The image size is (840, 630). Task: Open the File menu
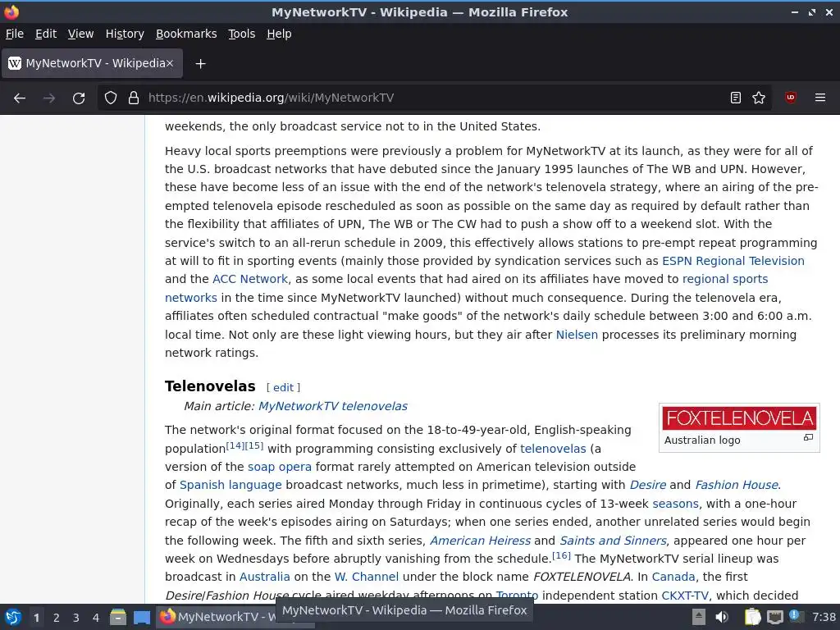point(15,34)
